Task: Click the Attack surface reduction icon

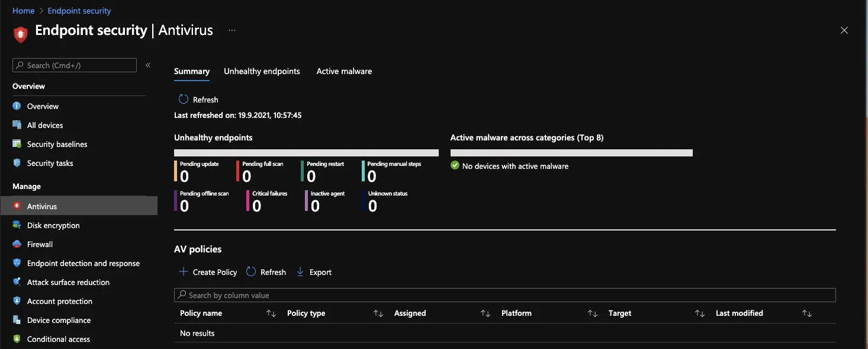Action: [x=17, y=282]
